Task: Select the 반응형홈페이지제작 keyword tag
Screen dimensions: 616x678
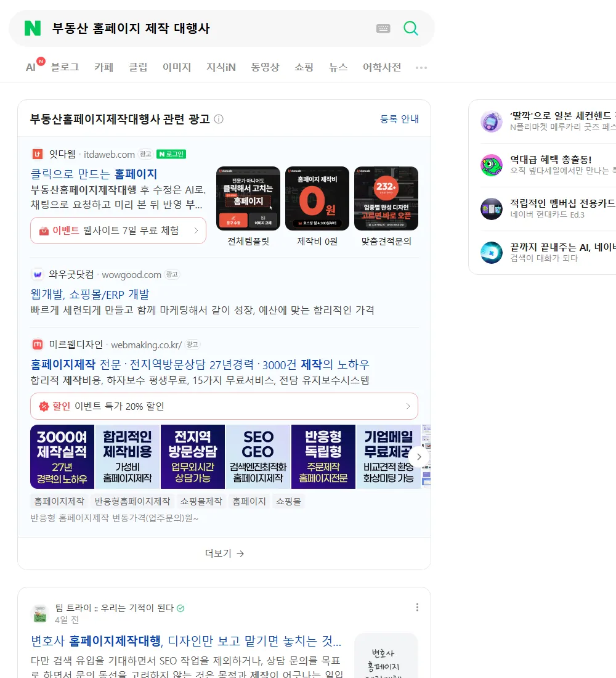Action: tap(132, 501)
